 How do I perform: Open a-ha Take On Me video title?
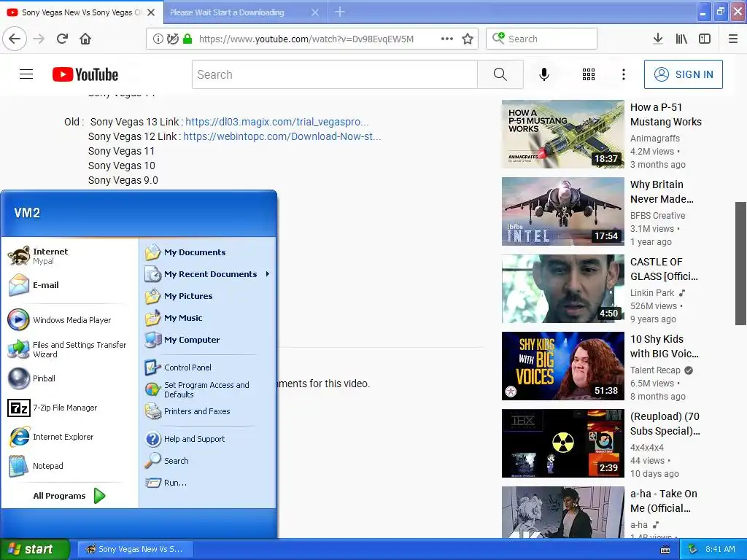[x=664, y=501]
